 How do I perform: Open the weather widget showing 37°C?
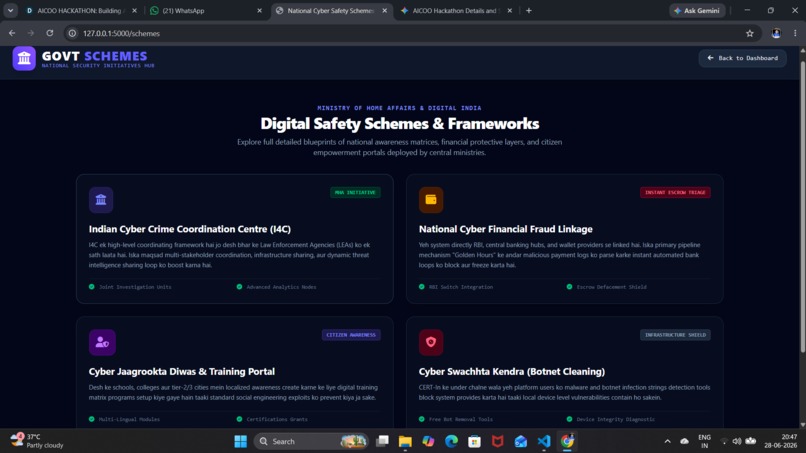click(x=37, y=441)
